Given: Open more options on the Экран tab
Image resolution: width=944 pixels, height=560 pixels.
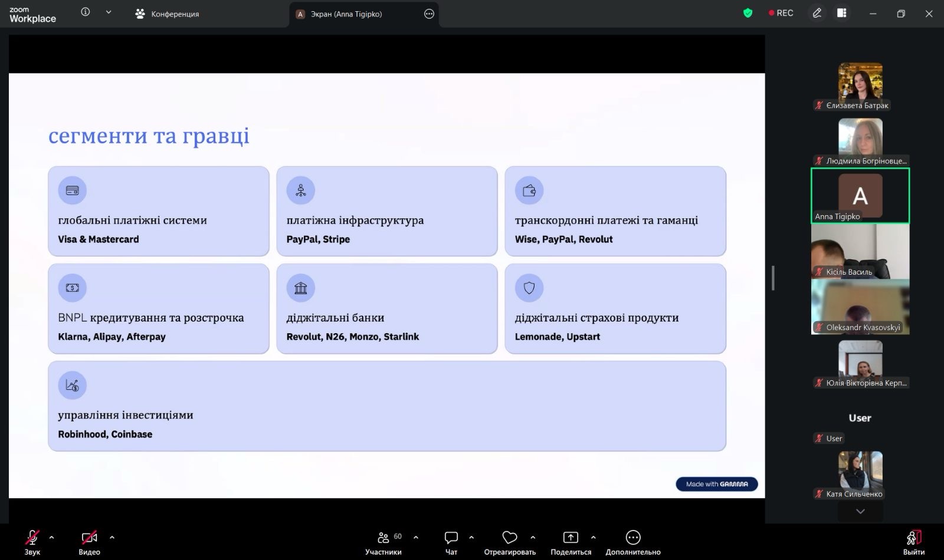Looking at the screenshot, I should [429, 14].
